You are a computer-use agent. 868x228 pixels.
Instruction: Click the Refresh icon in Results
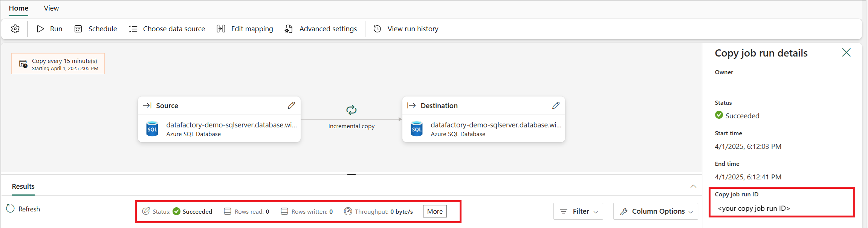pyautogui.click(x=11, y=209)
